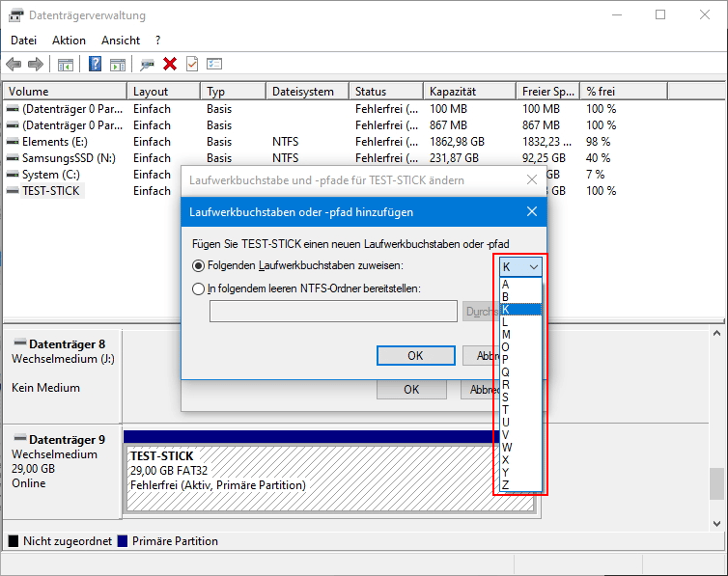Viewport: 728px width, 576px height.
Task: Click the Back arrow toolbar icon
Action: pyautogui.click(x=14, y=64)
